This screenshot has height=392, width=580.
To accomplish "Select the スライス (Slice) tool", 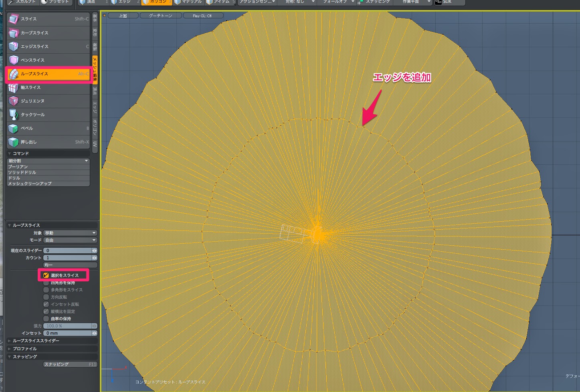I will 49,19.
